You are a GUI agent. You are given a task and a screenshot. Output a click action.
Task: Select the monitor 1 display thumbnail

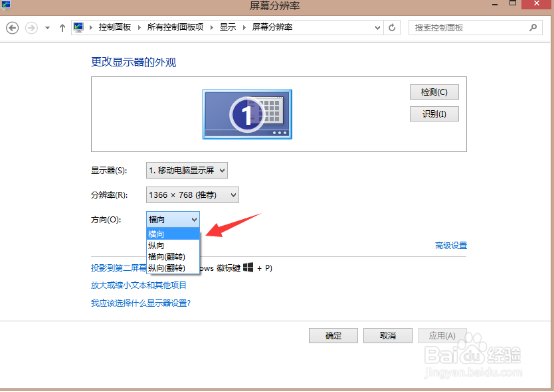click(247, 114)
